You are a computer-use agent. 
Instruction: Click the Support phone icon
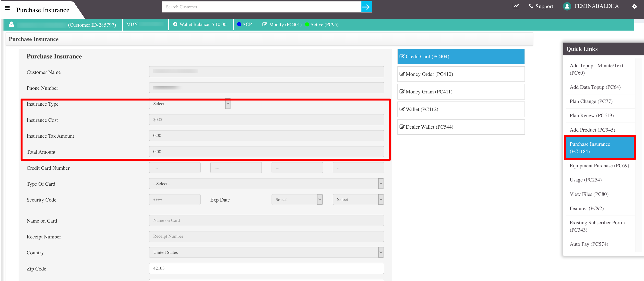(531, 6)
